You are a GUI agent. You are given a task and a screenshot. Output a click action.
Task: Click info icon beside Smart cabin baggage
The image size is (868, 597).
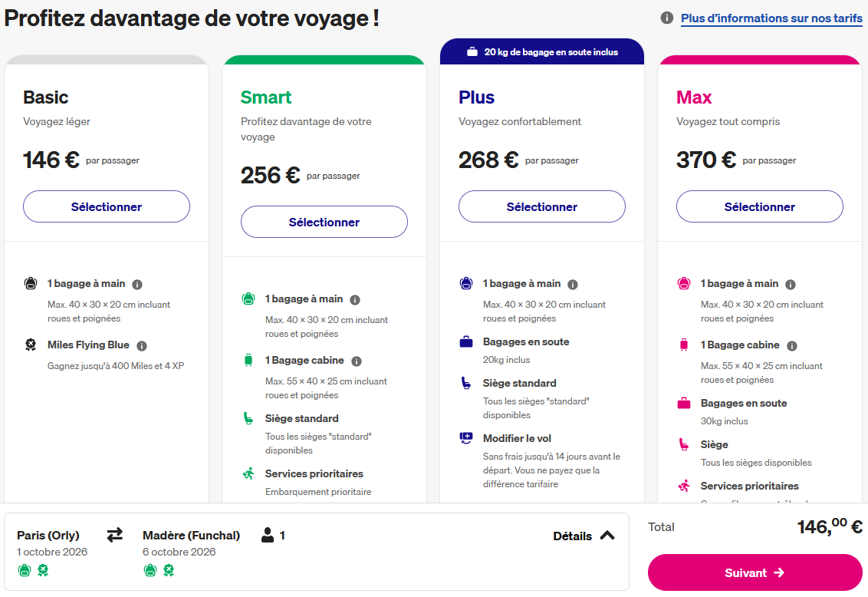[357, 361]
